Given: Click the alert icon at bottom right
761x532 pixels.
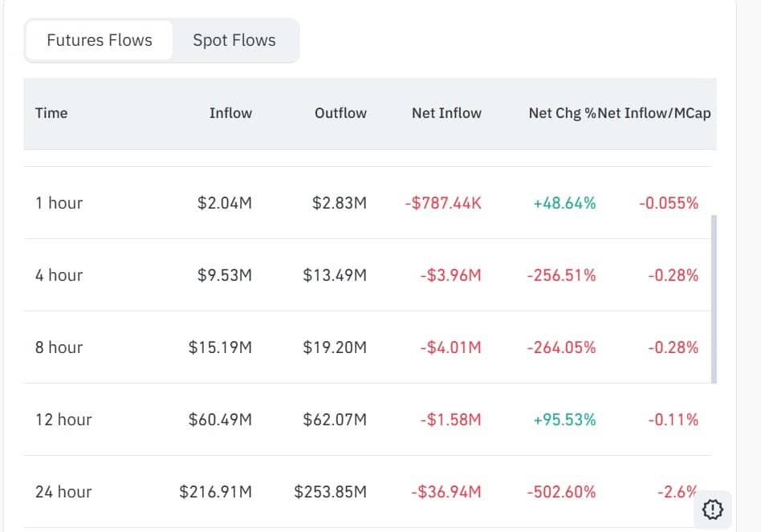Looking at the screenshot, I should click(713, 510).
